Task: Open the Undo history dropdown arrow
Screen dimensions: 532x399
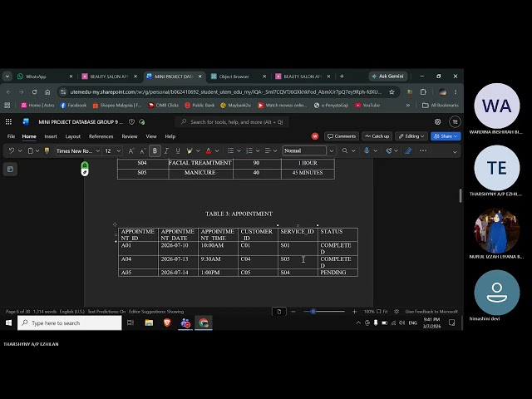Action: pos(20,150)
